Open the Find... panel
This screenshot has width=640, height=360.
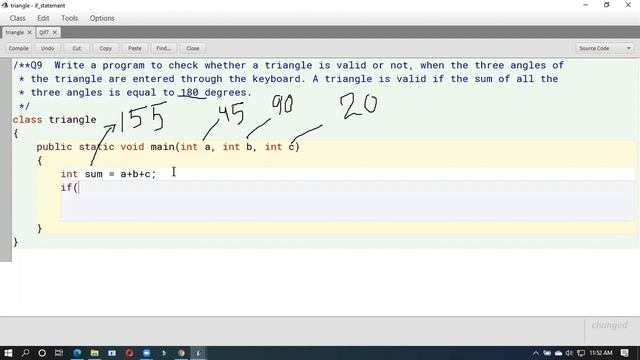[x=164, y=48]
